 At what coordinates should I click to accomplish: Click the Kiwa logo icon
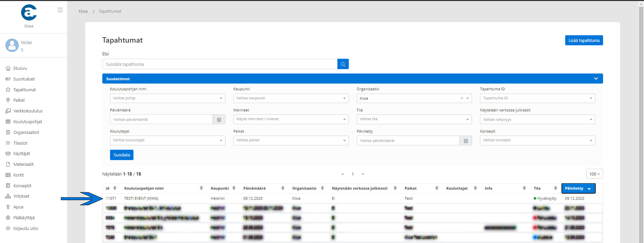(29, 13)
